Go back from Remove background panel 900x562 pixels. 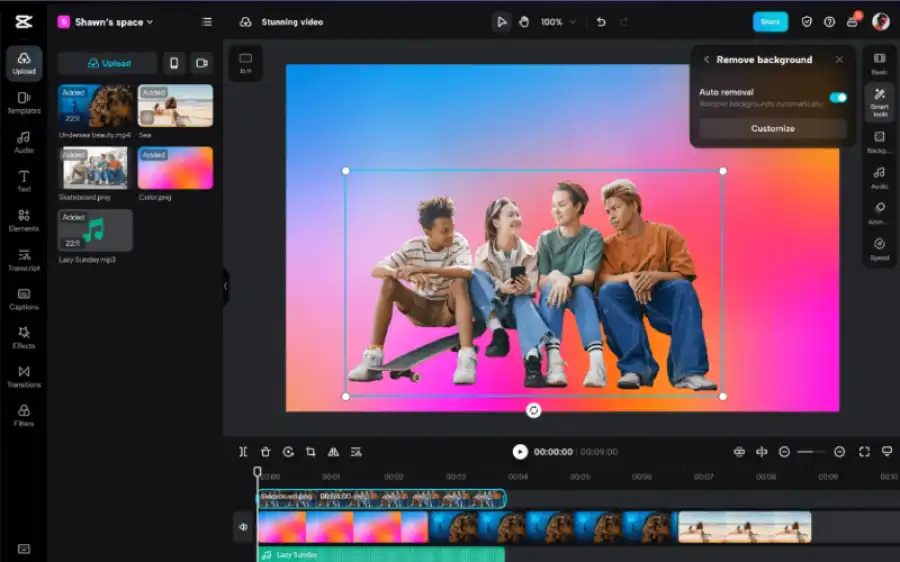(x=707, y=60)
